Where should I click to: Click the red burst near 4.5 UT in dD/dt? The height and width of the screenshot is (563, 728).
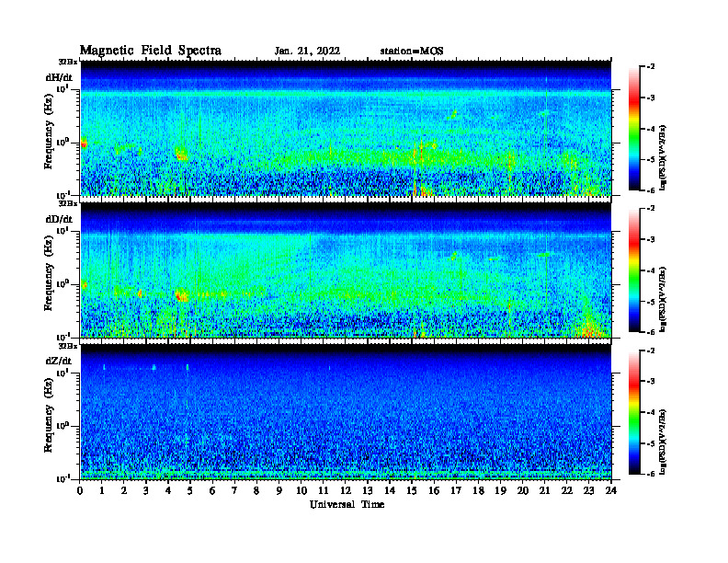click(x=180, y=296)
